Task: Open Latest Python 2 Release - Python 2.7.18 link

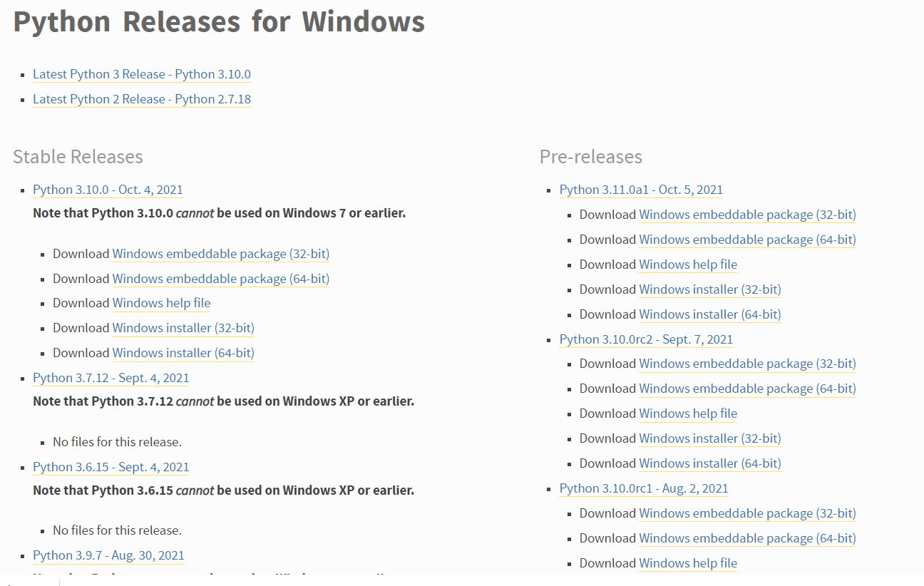Action: pos(142,99)
